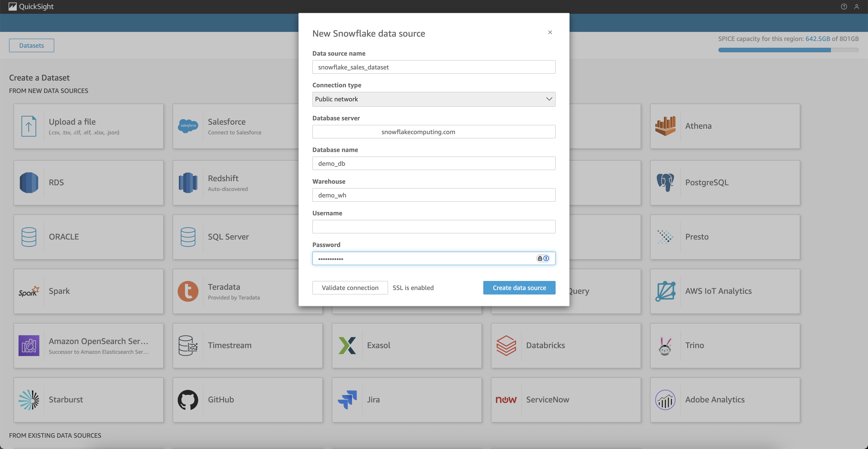Open the help question-mark icon

click(844, 6)
